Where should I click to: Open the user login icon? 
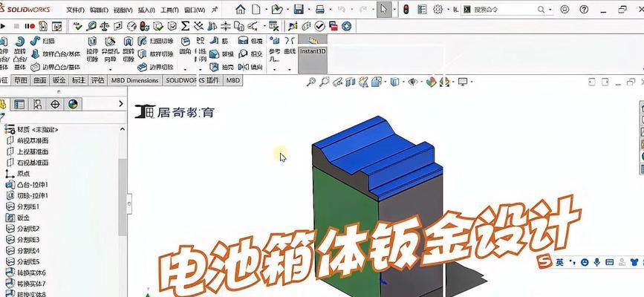(x=565, y=10)
